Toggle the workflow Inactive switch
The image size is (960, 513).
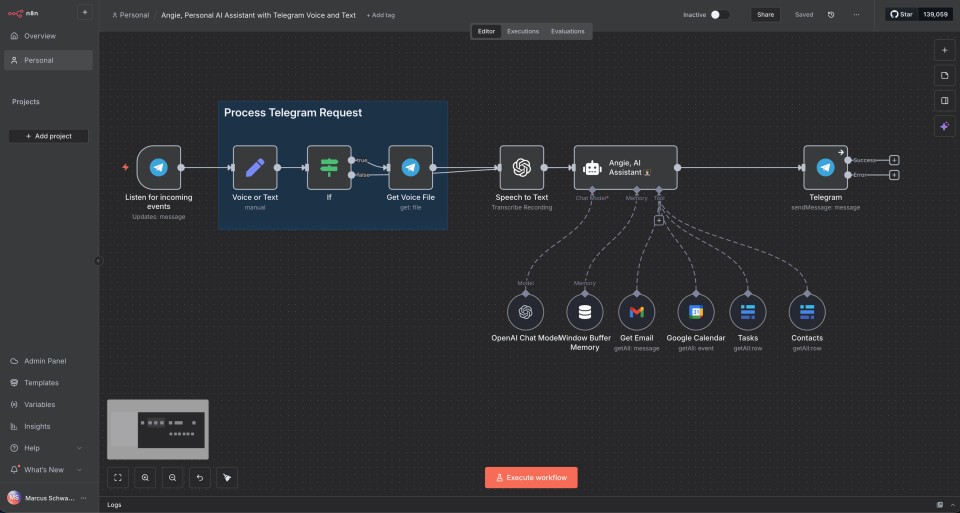click(x=720, y=15)
